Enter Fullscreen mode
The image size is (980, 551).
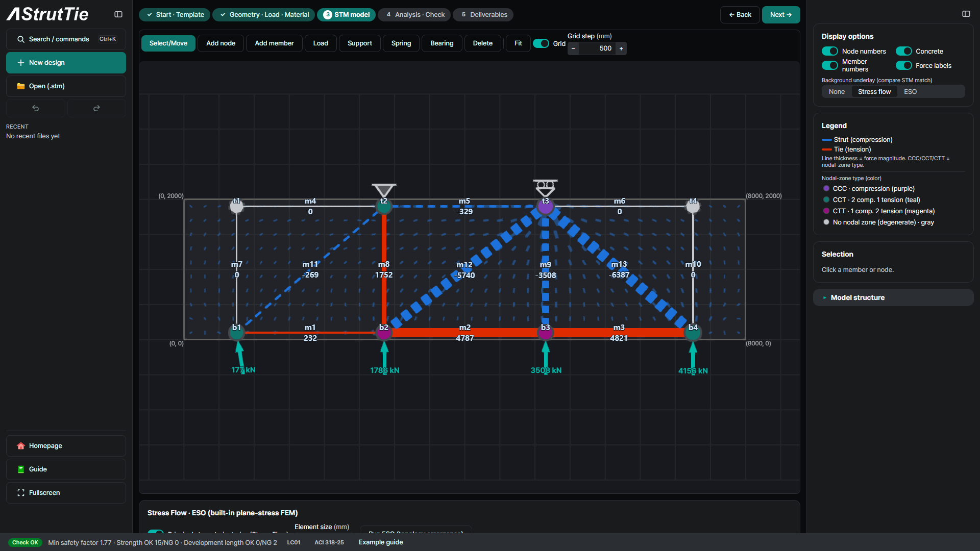pyautogui.click(x=66, y=493)
